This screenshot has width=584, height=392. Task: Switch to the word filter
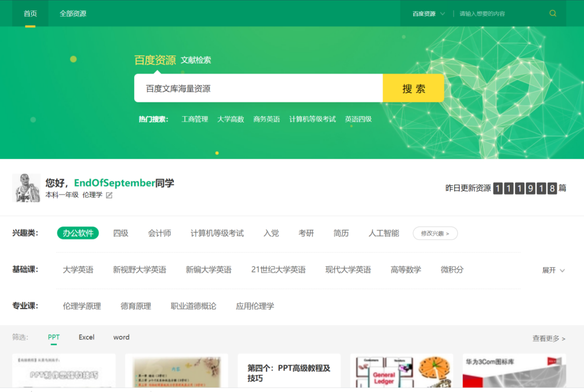click(121, 337)
